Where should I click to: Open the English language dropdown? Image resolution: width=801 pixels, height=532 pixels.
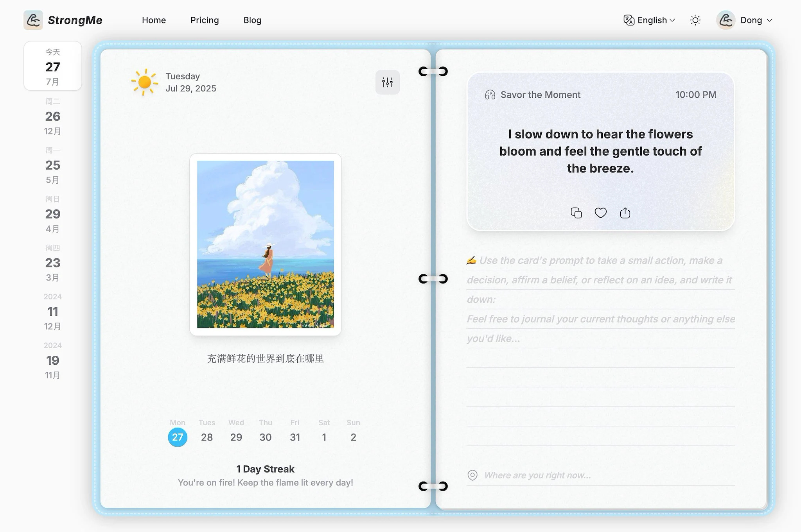649,20
